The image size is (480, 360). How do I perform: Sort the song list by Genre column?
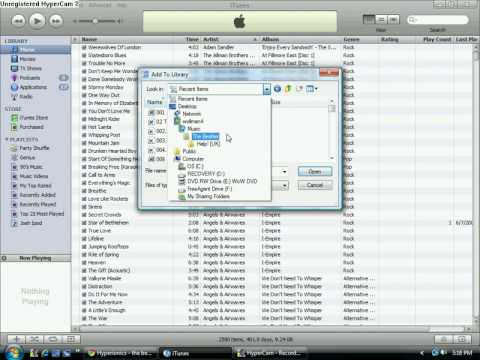(x=360, y=39)
